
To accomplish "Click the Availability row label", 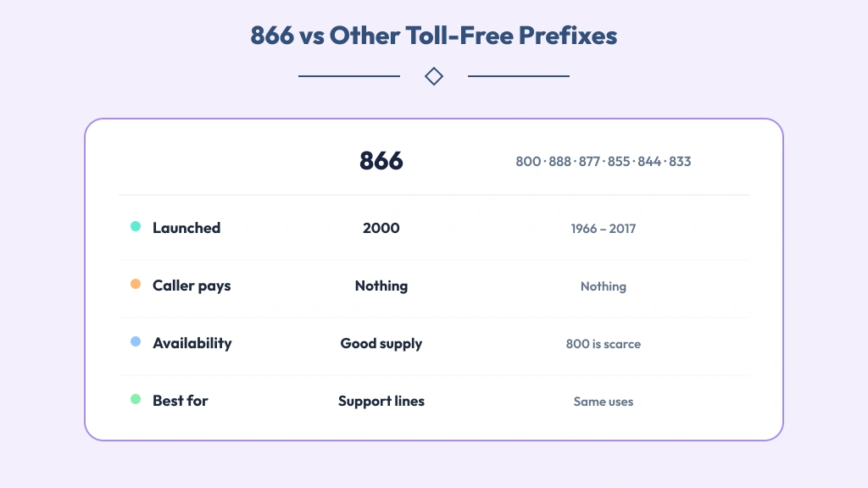I will pyautogui.click(x=192, y=344).
